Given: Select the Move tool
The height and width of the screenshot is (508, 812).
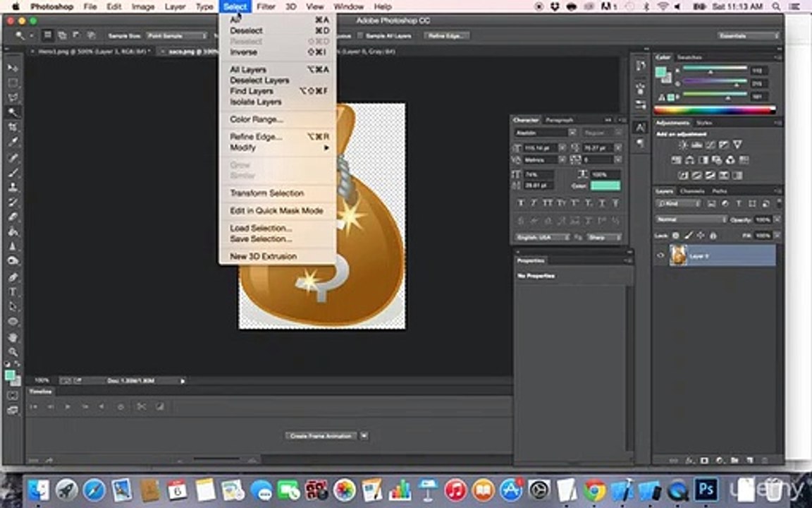Looking at the screenshot, I should [13, 68].
